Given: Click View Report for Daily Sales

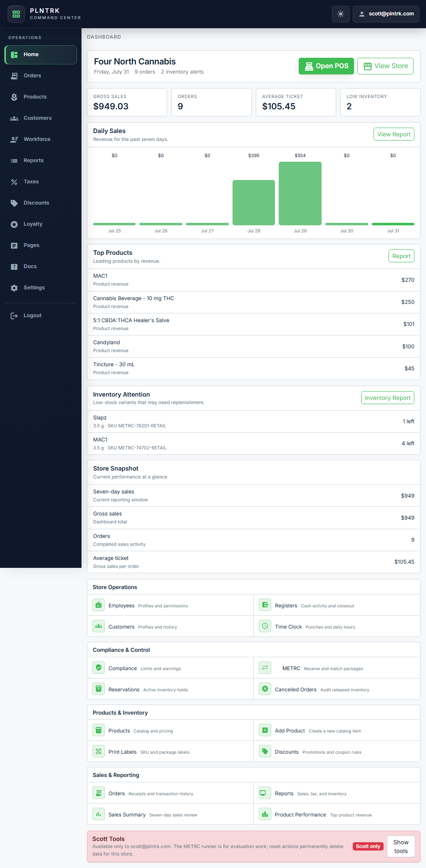Looking at the screenshot, I should pos(394,134).
